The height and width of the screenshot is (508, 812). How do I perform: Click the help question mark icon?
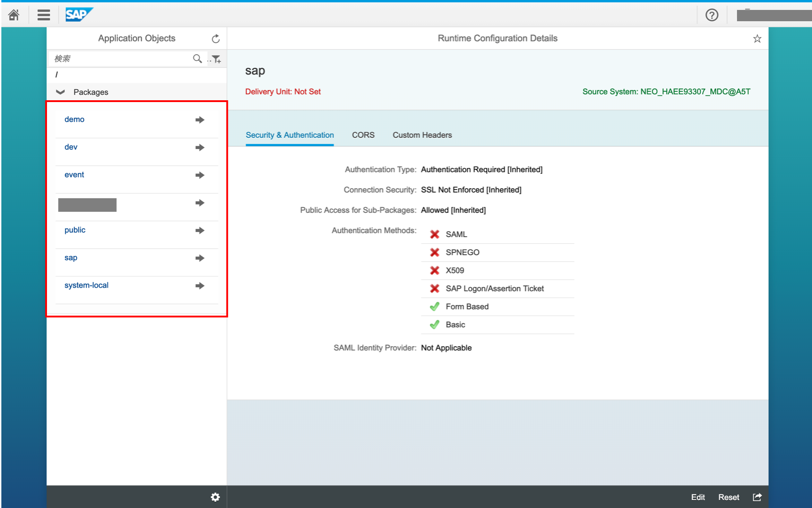tap(712, 15)
